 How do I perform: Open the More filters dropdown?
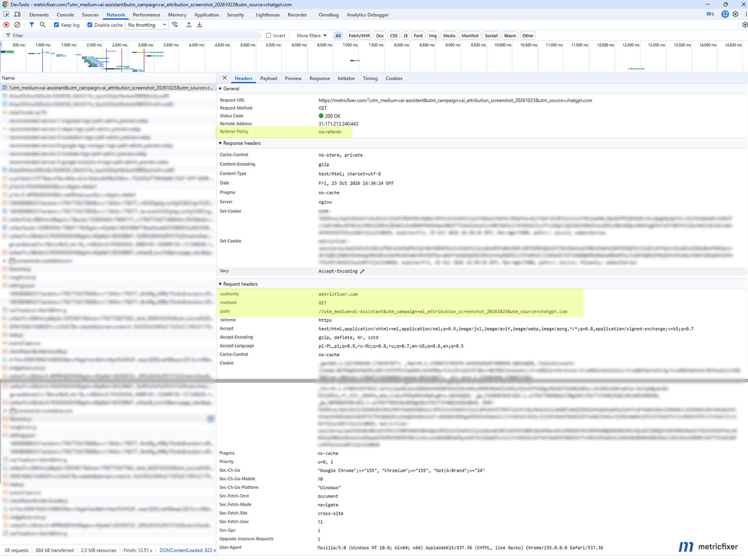311,35
